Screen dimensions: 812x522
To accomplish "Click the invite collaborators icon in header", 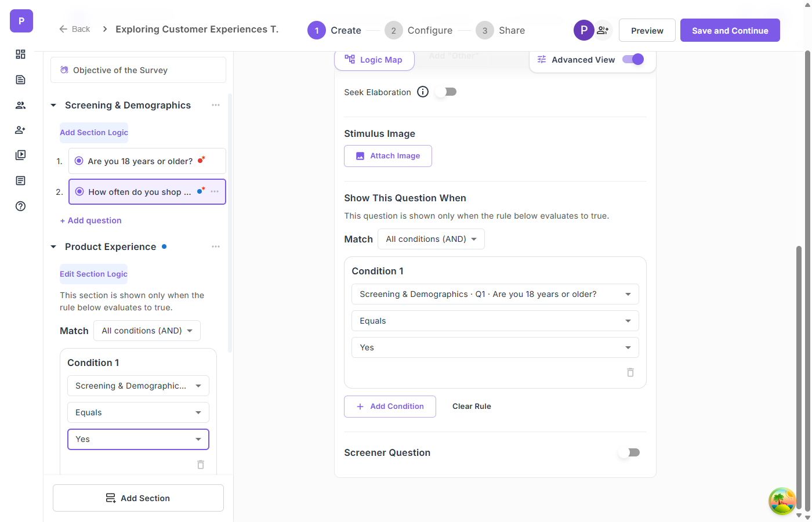I will click(603, 30).
